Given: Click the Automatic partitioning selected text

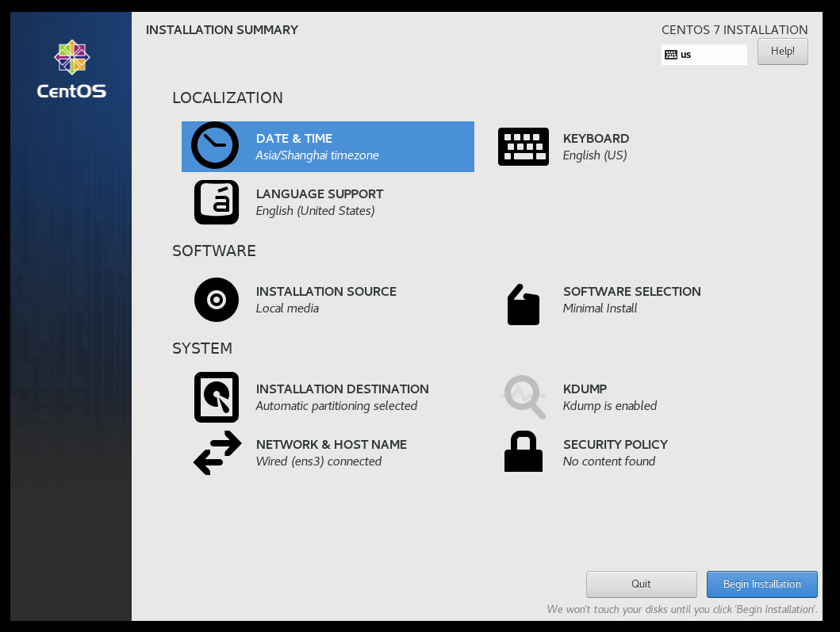Looking at the screenshot, I should (336, 406).
